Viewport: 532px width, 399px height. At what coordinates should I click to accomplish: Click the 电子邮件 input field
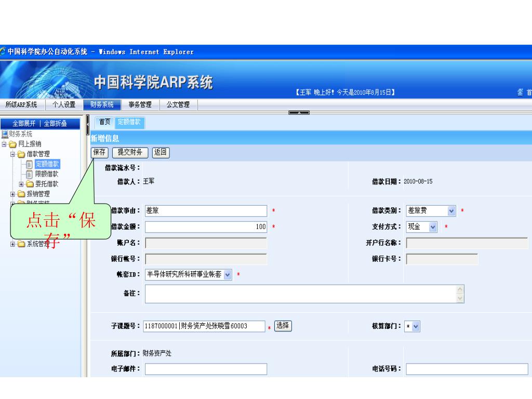(x=206, y=369)
